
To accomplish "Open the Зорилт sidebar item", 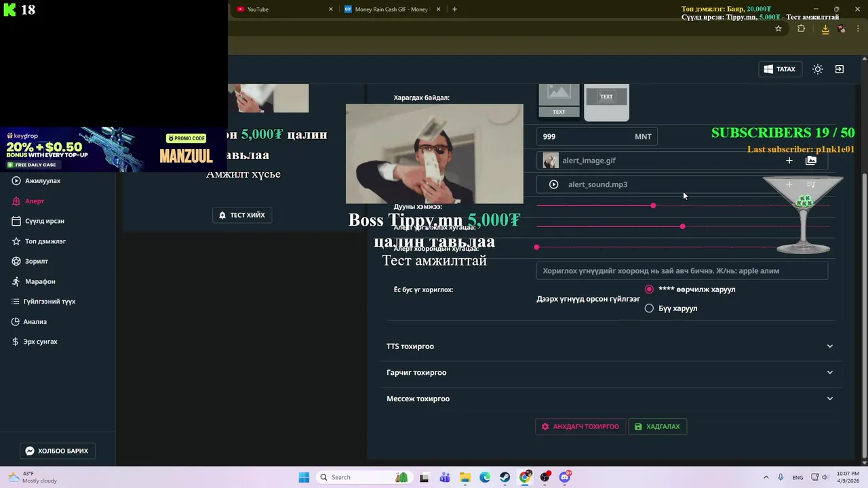I will click(31, 261).
